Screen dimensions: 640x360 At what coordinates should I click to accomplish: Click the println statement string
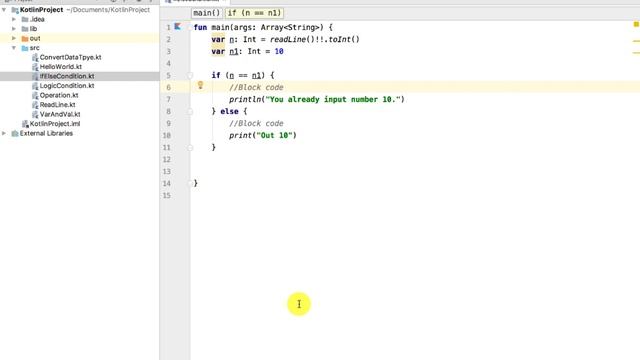333,100
